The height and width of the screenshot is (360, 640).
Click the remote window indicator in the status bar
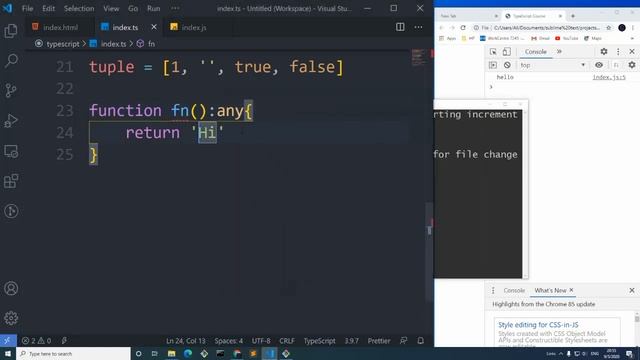[x=8, y=340]
